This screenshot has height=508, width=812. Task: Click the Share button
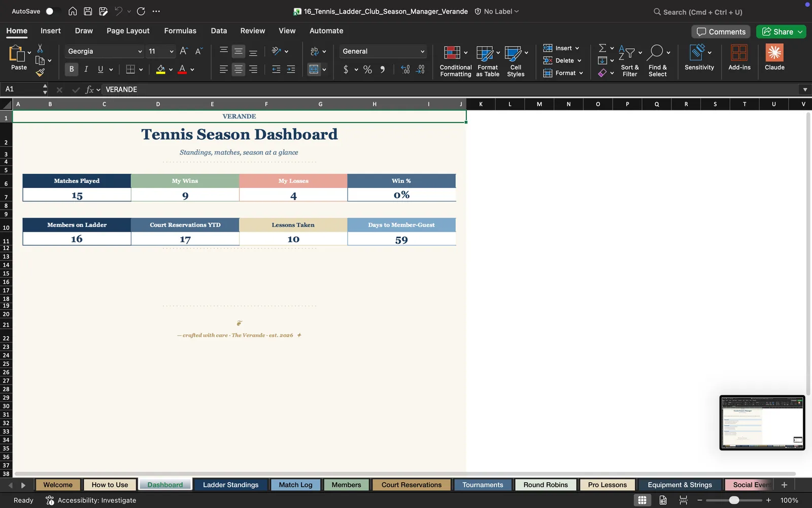point(781,31)
